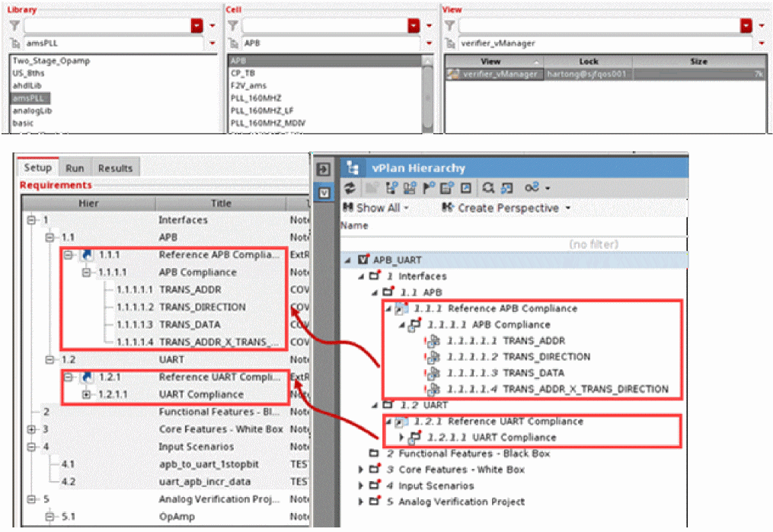This screenshot has width=773, height=532.
Task: Click the Title column header
Action: point(221,203)
